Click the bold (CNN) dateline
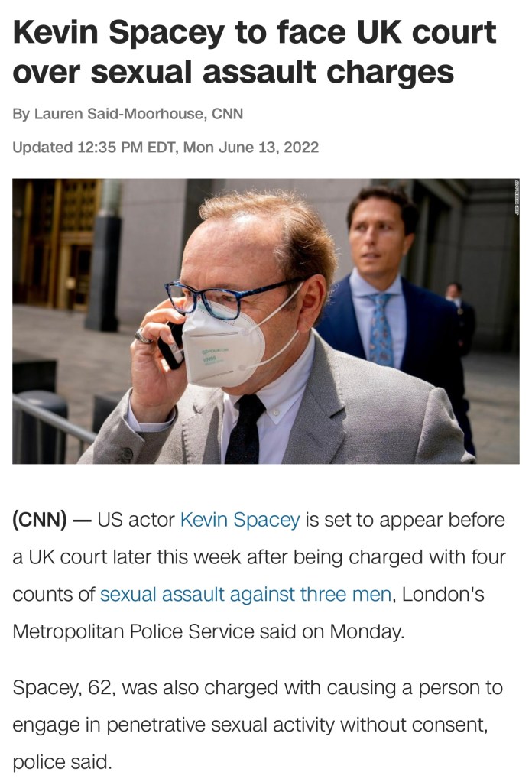Viewport: 532px width, 782px height. point(40,520)
